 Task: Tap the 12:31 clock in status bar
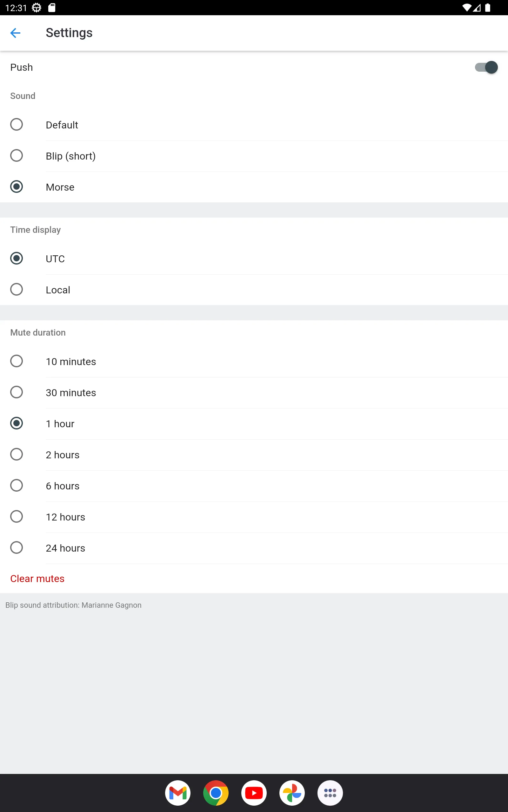click(16, 8)
